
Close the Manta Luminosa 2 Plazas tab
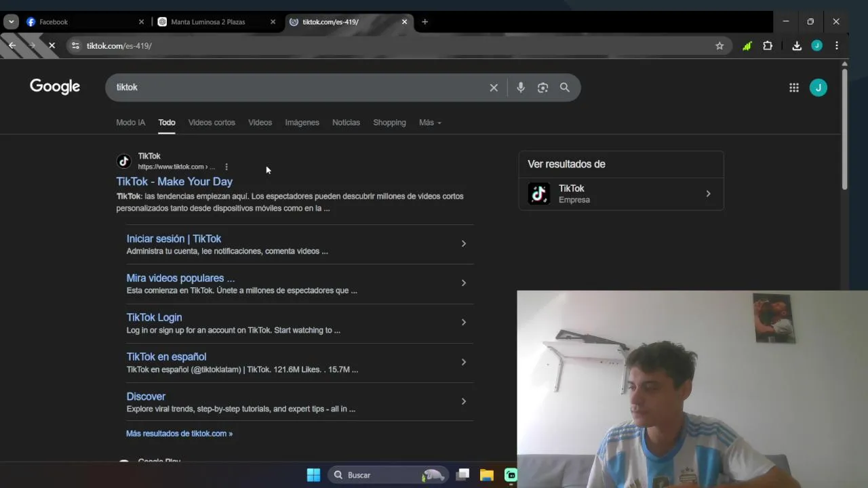click(x=273, y=22)
